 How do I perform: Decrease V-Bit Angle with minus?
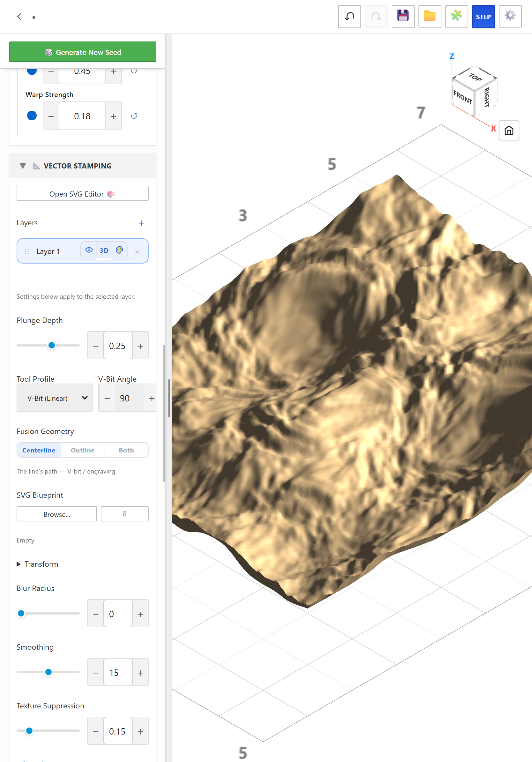tap(107, 398)
